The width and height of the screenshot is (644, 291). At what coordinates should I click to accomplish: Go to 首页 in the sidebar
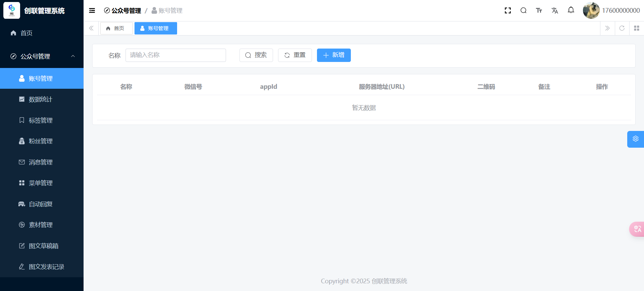tap(42, 33)
